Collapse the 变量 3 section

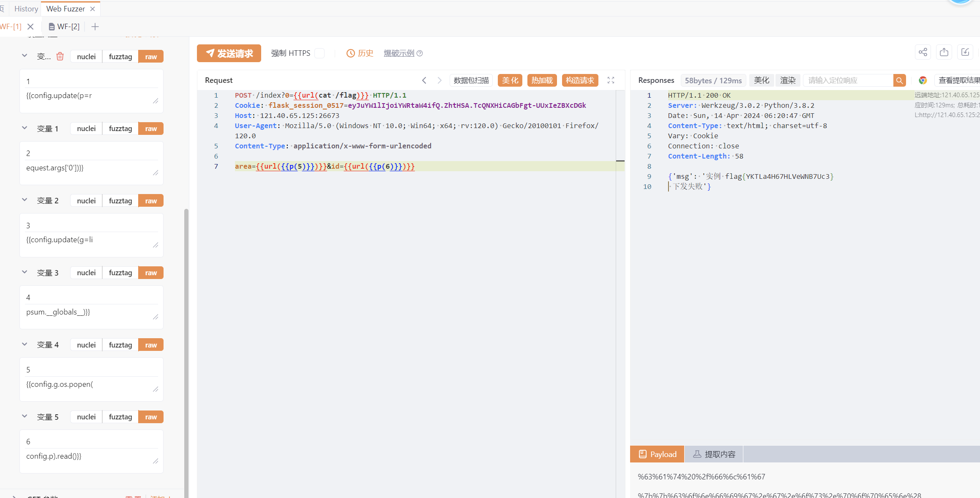(25, 272)
